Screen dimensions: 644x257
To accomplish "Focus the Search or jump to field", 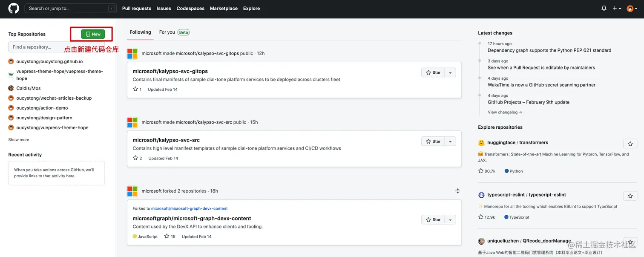I will 70,8.
